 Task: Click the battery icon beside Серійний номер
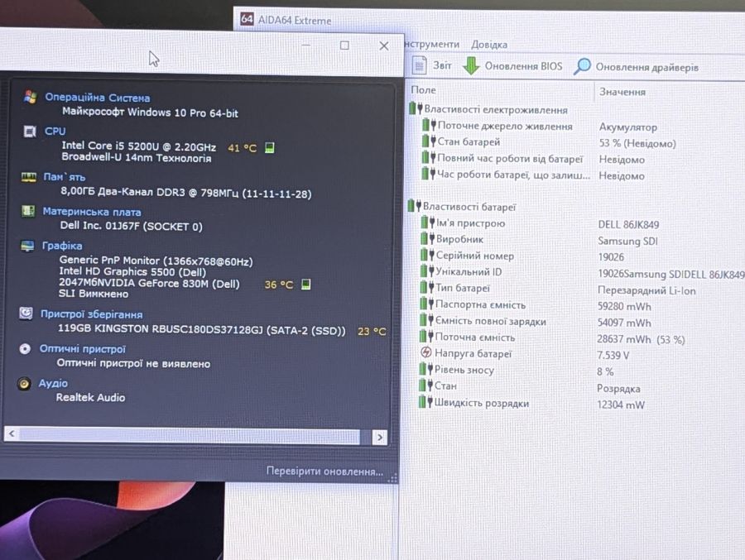428,255
